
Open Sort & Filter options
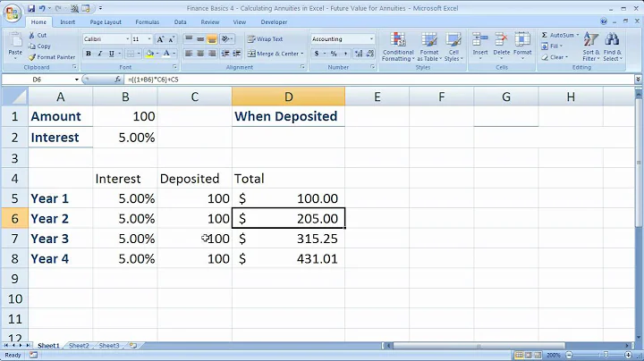(x=591, y=46)
